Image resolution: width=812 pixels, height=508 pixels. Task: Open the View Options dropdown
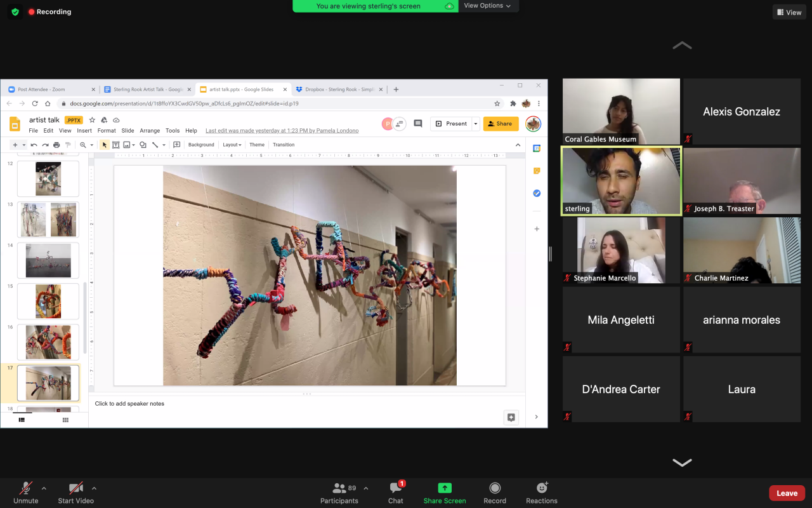[487, 6]
